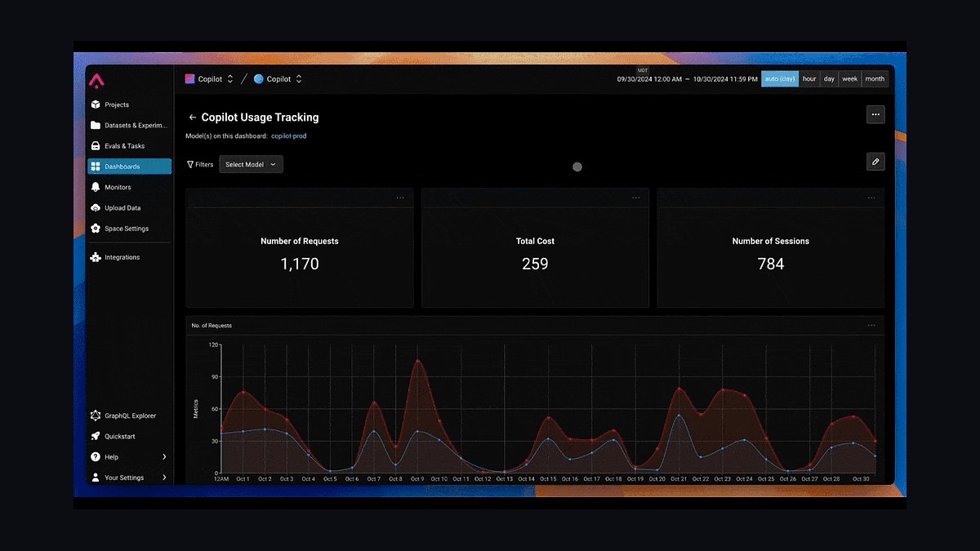The width and height of the screenshot is (980, 551).
Task: Click the pink Copilot organization icon
Action: coord(189,79)
